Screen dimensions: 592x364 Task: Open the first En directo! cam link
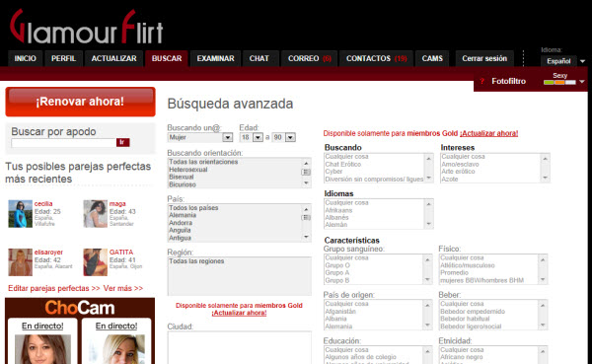pos(42,326)
